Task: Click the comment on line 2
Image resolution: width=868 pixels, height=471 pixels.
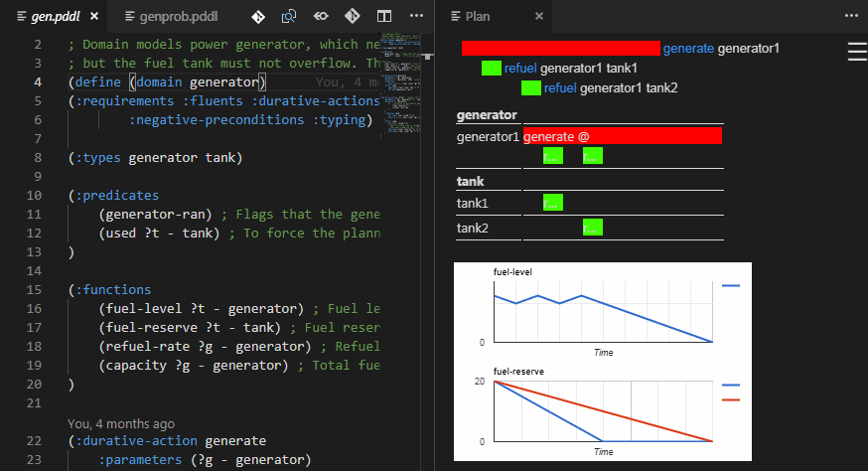Action: [224, 45]
